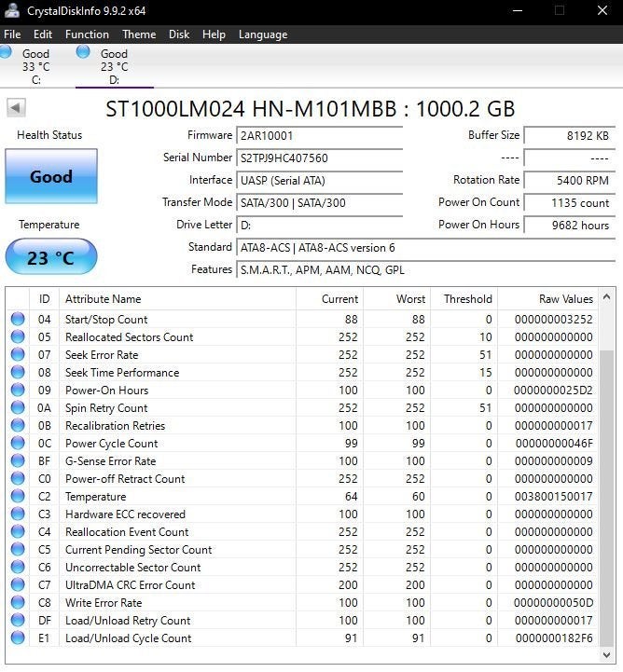The width and height of the screenshot is (623, 672).
Task: Click the Serial Number field
Action: tap(319, 158)
